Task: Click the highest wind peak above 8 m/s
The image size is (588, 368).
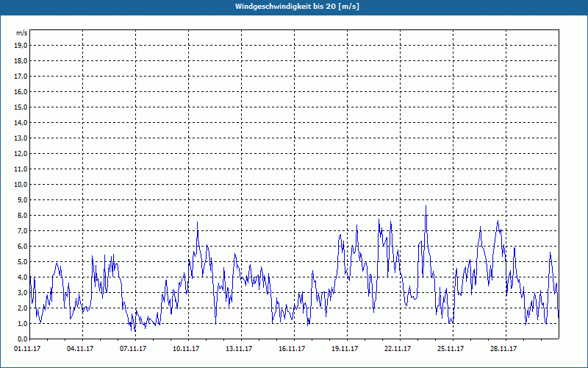Action: click(426, 207)
